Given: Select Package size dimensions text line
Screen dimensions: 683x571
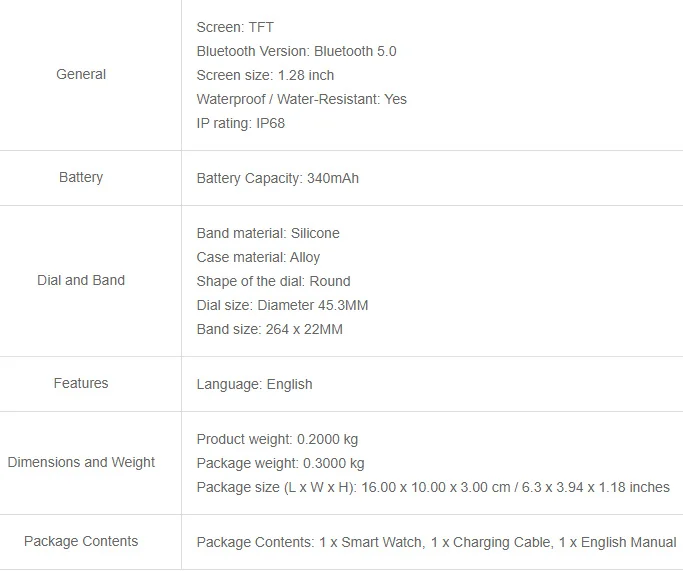Looking at the screenshot, I should tap(433, 487).
